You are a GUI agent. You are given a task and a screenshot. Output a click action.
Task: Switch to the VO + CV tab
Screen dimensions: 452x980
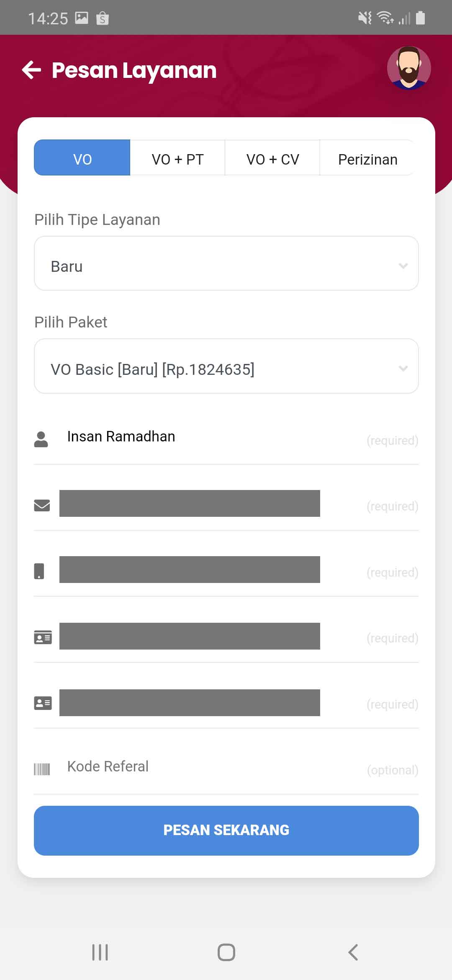pos(272,159)
